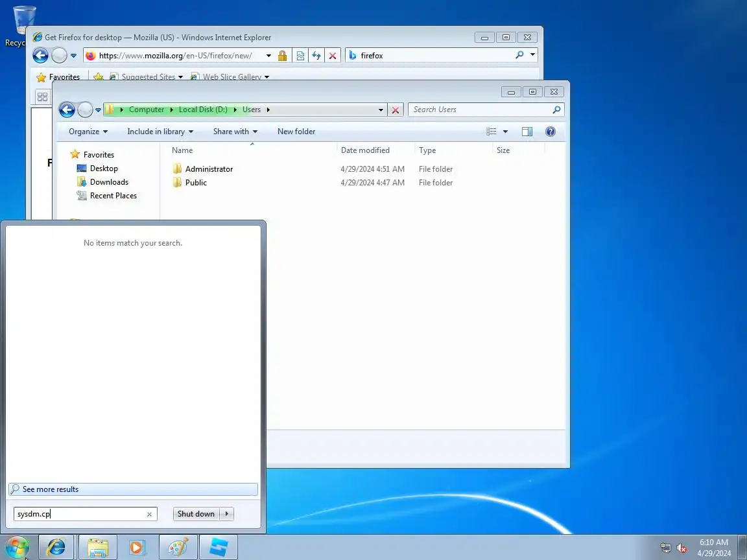This screenshot has height=560, width=747.
Task: Select the Administrator folder
Action: 209,169
